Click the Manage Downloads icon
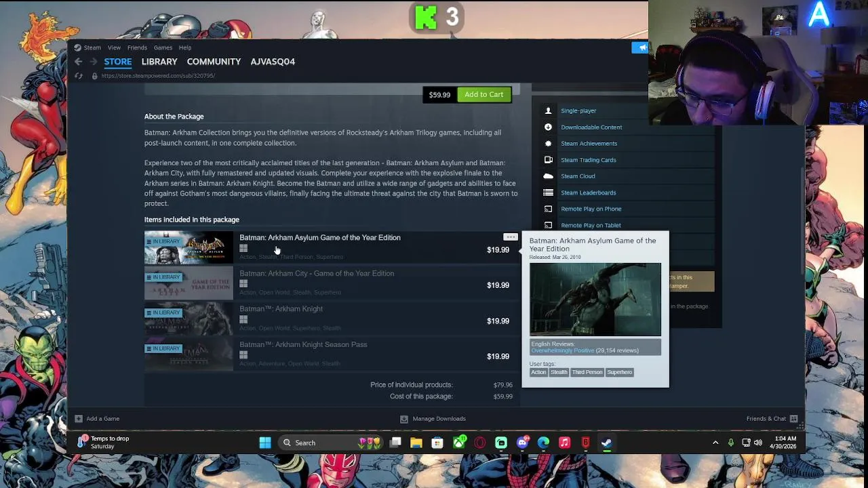The height and width of the screenshot is (488, 868). click(404, 419)
